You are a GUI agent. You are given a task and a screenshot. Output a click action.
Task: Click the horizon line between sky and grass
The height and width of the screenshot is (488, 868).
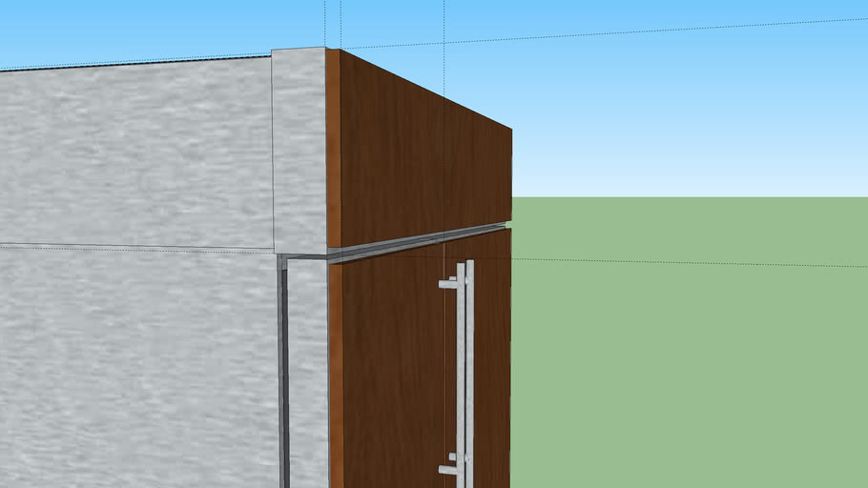(x=687, y=197)
